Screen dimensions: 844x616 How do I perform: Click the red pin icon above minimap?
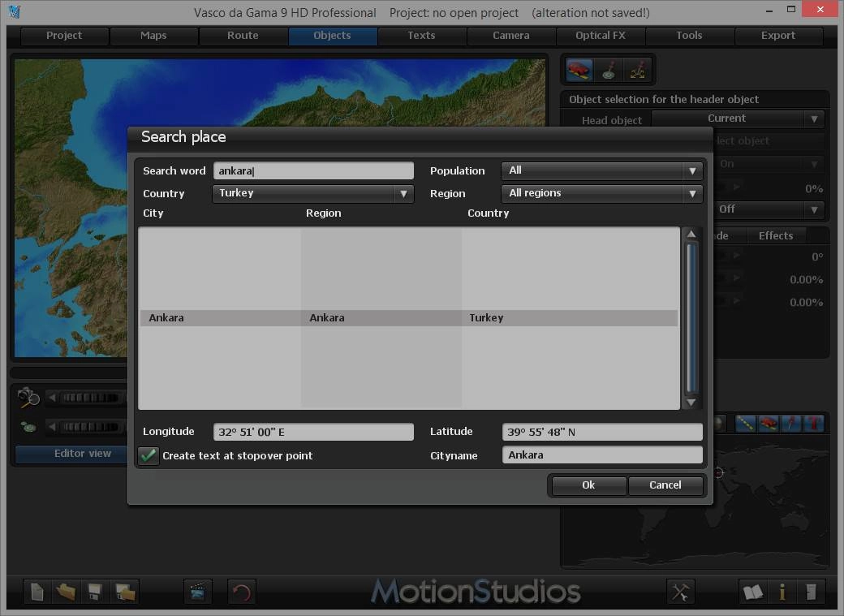(x=790, y=424)
